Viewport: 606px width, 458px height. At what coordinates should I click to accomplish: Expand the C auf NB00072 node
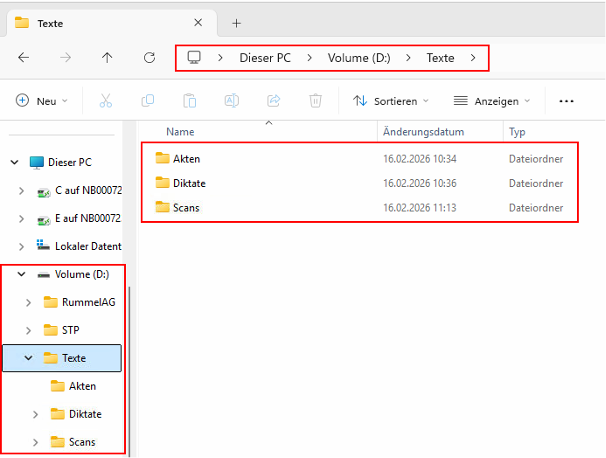tap(21, 191)
